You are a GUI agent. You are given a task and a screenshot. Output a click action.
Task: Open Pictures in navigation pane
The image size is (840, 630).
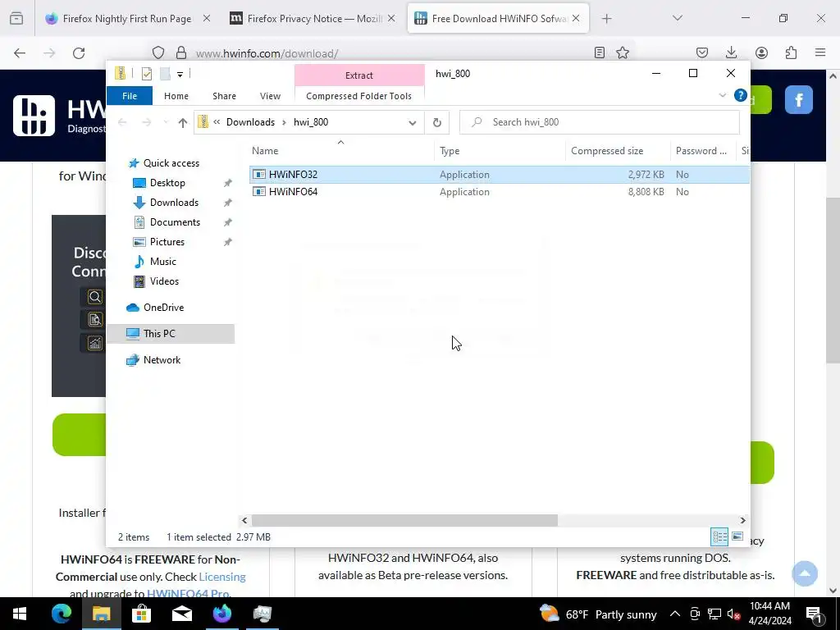pos(167,242)
